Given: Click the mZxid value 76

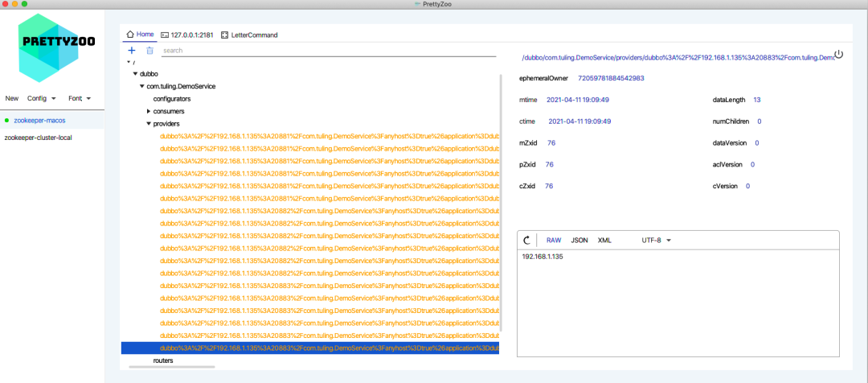Looking at the screenshot, I should [x=551, y=143].
